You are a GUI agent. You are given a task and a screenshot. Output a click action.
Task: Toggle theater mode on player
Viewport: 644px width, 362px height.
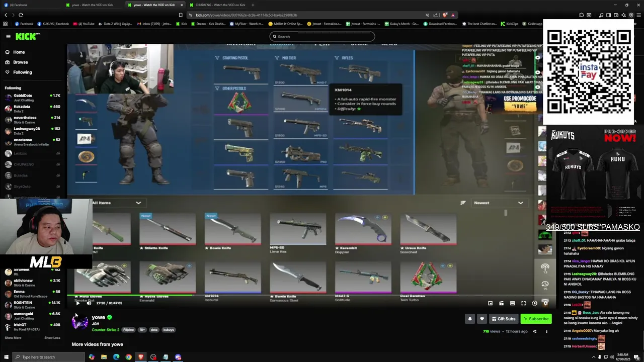[512, 303]
